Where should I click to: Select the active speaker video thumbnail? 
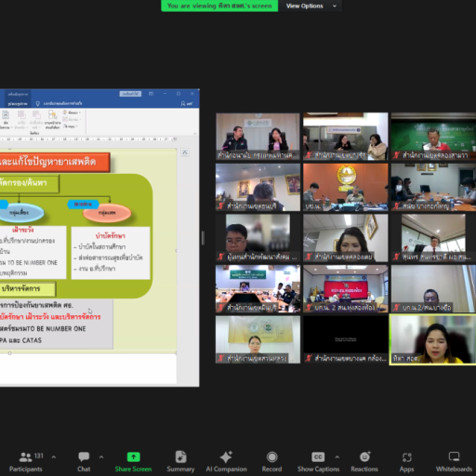tap(433, 339)
